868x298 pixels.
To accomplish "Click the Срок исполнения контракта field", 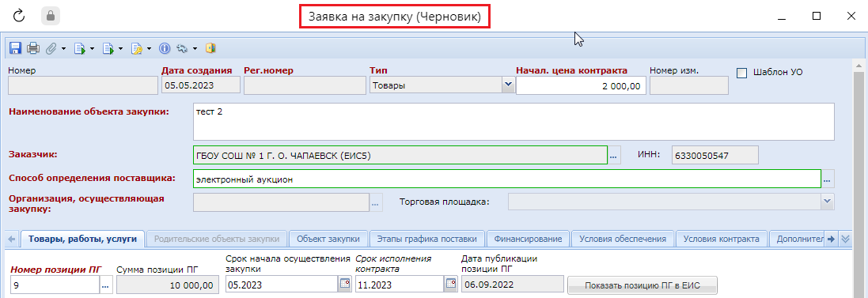I will (400, 285).
